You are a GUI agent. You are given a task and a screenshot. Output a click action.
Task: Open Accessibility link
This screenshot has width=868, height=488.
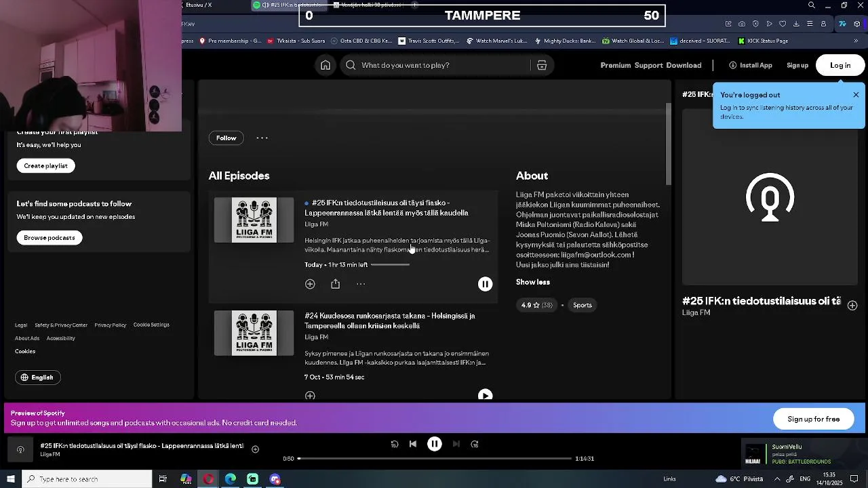click(61, 338)
